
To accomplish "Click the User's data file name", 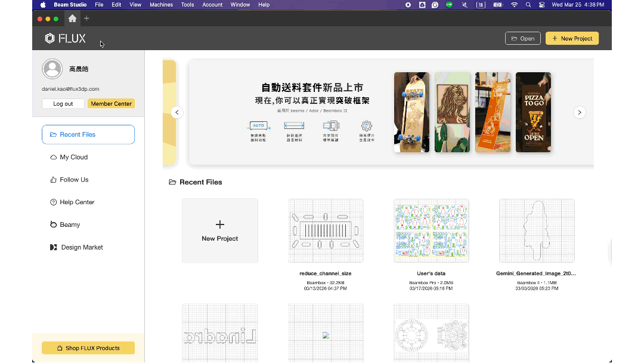I will coord(431,273).
